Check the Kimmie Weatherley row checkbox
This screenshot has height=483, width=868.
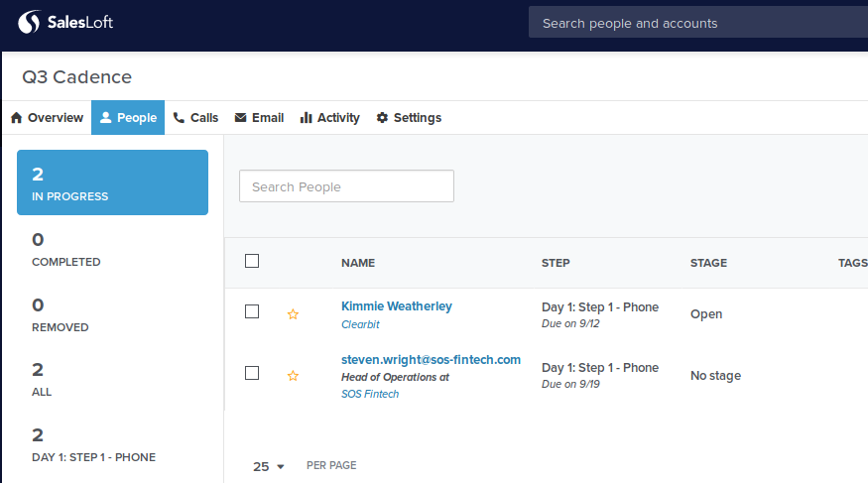(252, 311)
